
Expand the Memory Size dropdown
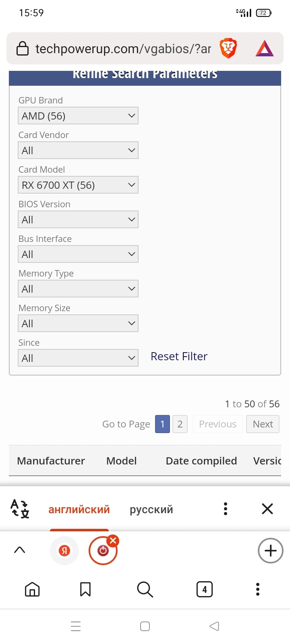tap(78, 323)
